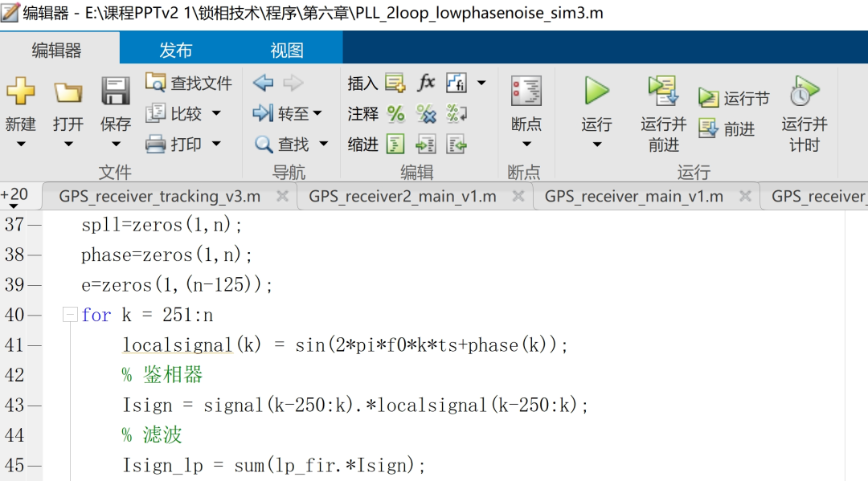Click the New file plus icon

(x=21, y=91)
